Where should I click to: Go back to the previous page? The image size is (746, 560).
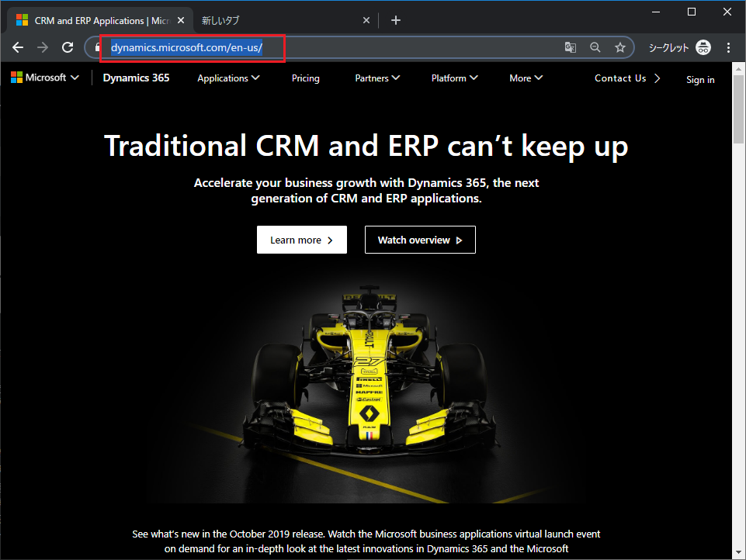(18, 47)
